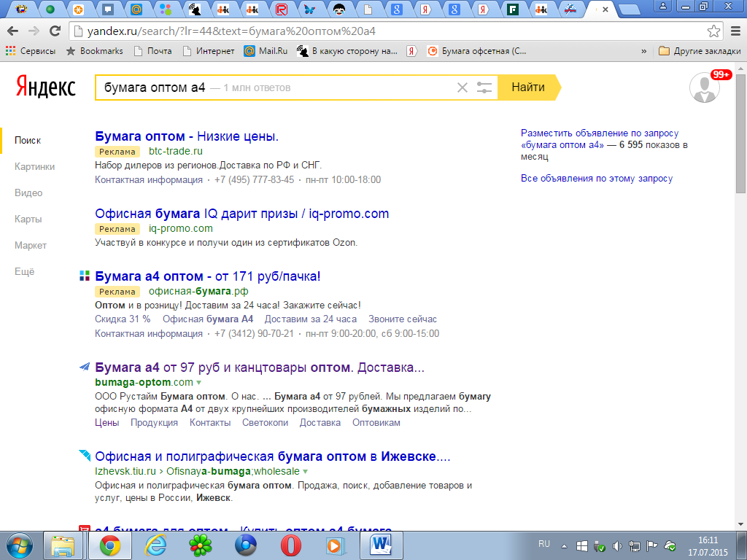Click the Цены sitelink
Image resolution: width=747 pixels, height=560 pixels.
coord(107,423)
